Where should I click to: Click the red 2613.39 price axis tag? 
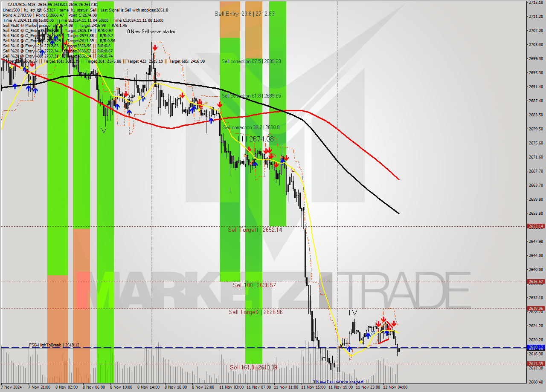click(x=536, y=364)
